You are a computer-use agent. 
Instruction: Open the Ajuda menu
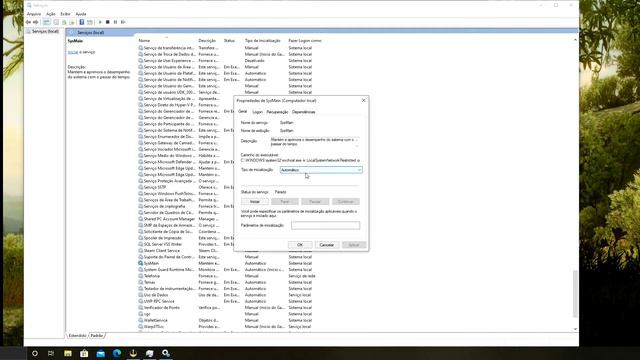pyautogui.click(x=81, y=14)
